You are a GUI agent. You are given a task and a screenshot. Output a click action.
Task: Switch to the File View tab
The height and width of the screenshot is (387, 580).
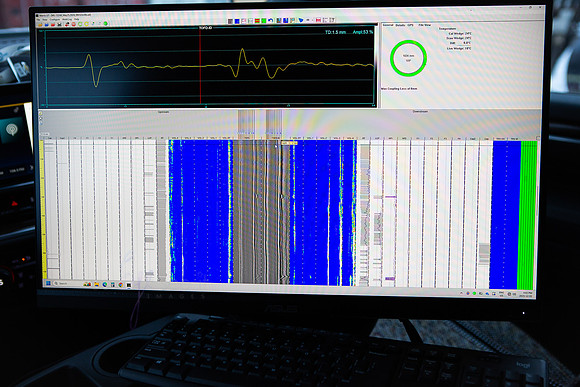coord(424,25)
